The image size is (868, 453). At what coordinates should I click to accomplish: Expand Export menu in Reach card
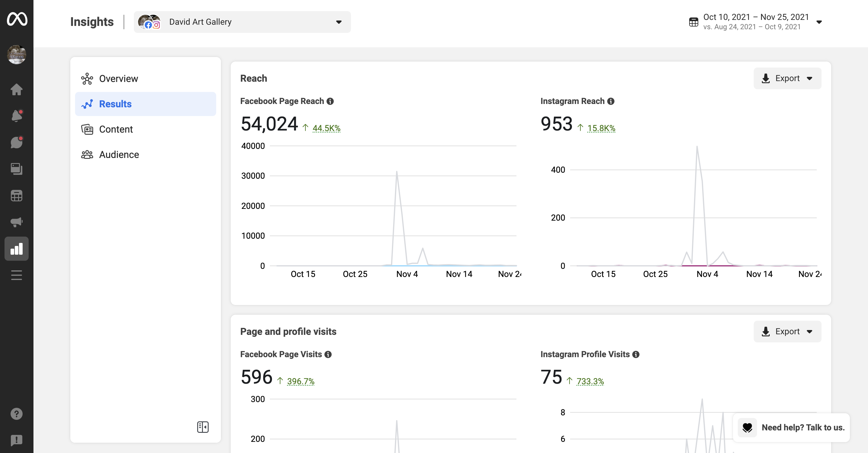coord(787,78)
